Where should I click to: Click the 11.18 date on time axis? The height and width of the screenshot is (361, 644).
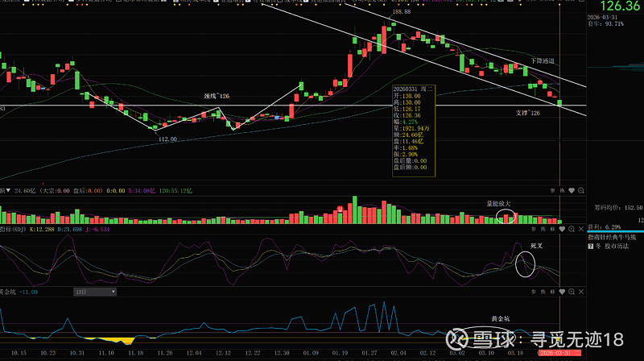(135, 353)
